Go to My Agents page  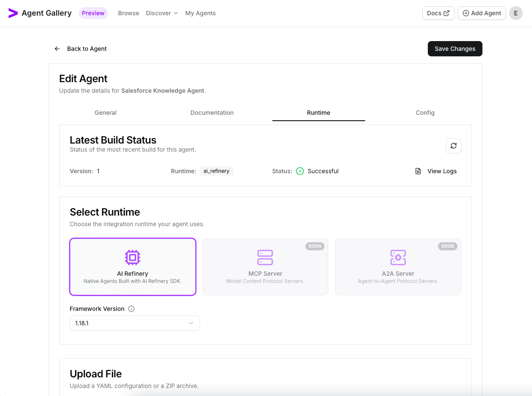200,13
